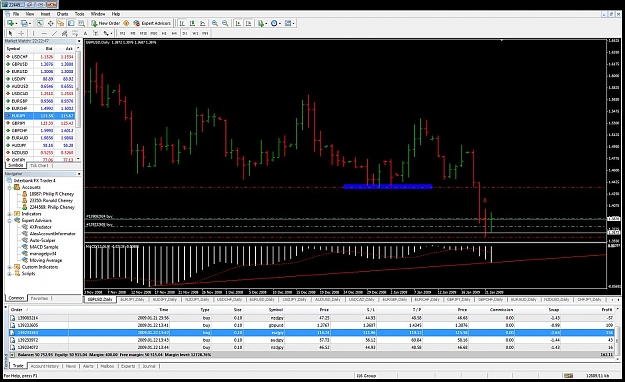Enable the M15 timeframe button
The height and width of the screenshot is (382, 625).
143,33
